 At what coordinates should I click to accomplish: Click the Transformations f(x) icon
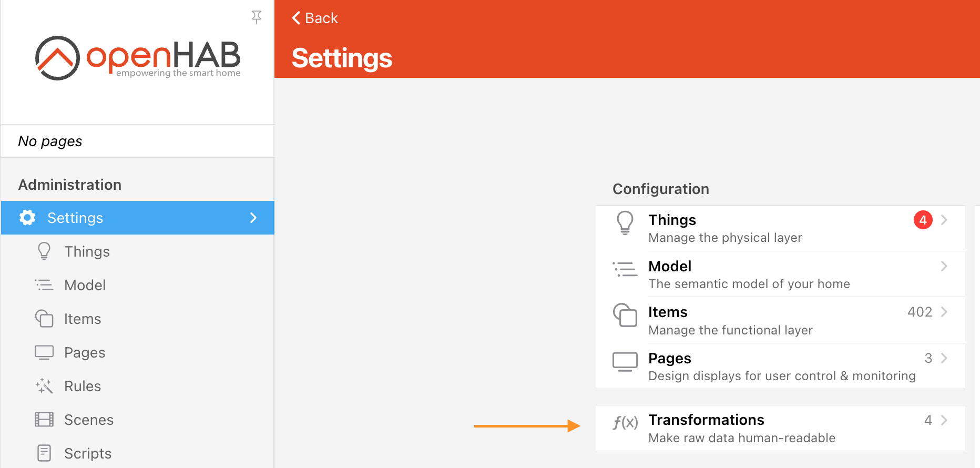(x=625, y=422)
